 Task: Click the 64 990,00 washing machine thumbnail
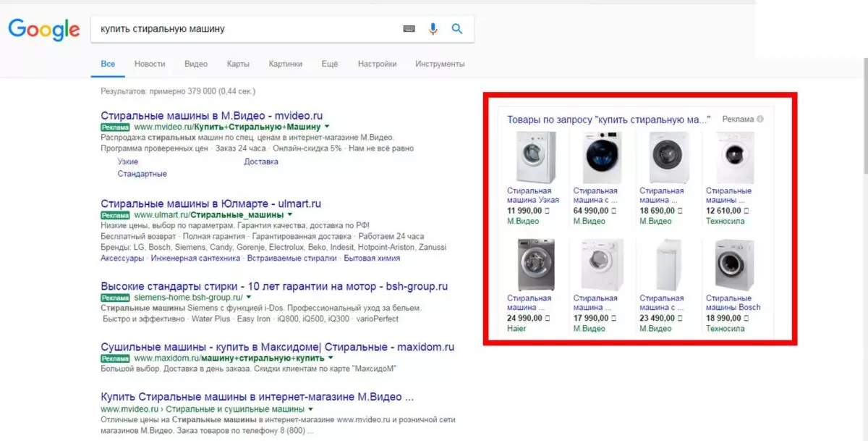[602, 157]
